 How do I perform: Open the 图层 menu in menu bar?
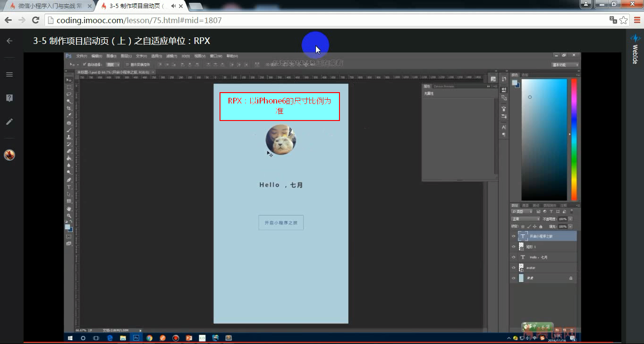point(126,56)
